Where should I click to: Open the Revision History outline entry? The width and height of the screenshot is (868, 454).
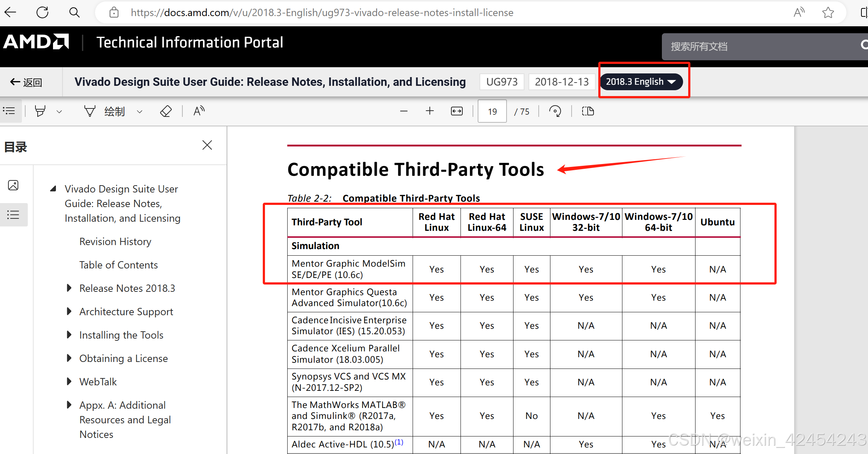click(115, 241)
